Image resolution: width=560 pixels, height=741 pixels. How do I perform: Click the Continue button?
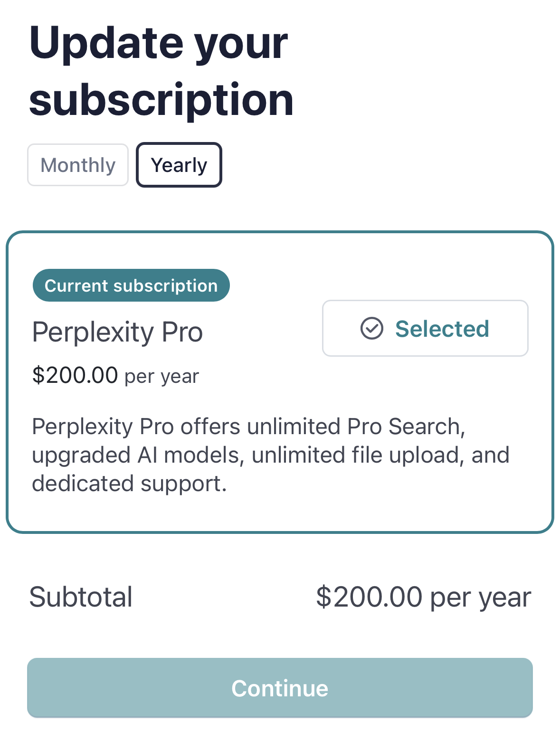(280, 688)
